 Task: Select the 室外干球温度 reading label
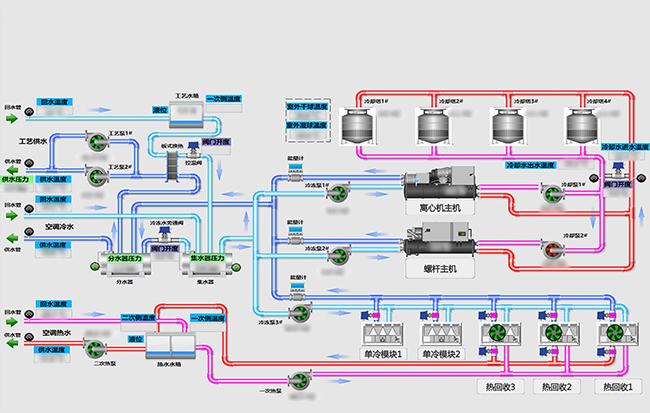tap(309, 105)
